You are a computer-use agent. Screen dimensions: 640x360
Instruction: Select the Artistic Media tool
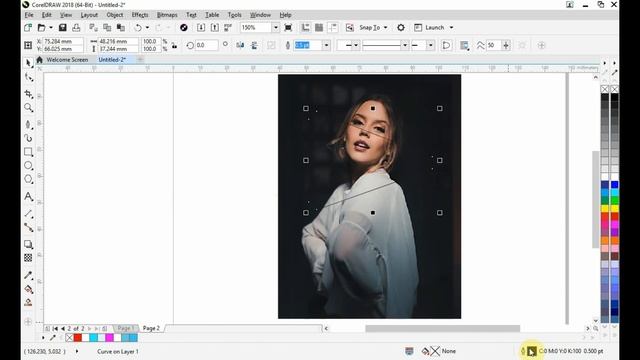pyautogui.click(x=28, y=138)
